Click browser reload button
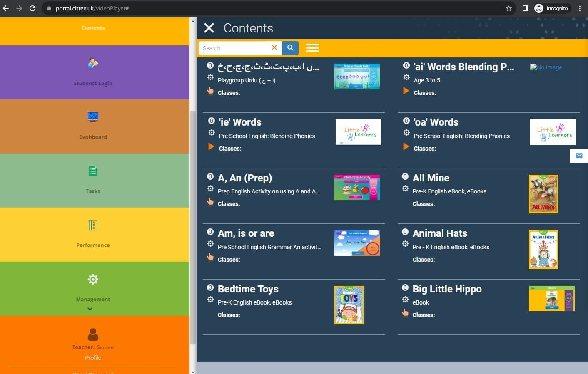Image resolution: width=588 pixels, height=374 pixels. click(32, 8)
